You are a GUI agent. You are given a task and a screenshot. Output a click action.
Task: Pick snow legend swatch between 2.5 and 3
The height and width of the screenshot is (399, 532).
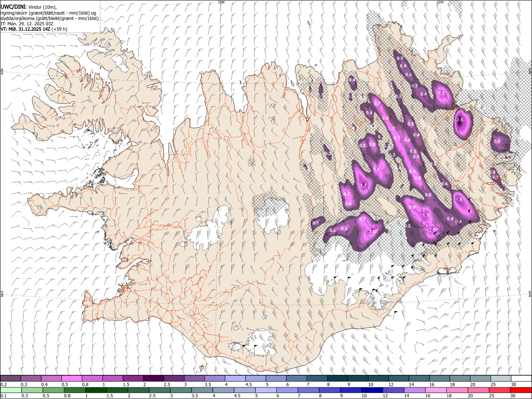(174, 378)
